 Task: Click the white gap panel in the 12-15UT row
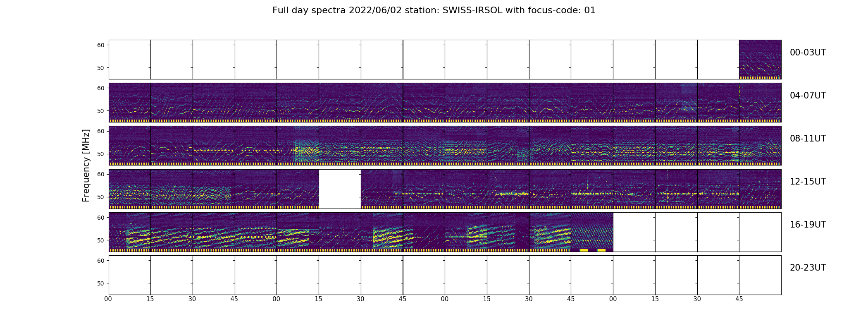click(x=340, y=189)
